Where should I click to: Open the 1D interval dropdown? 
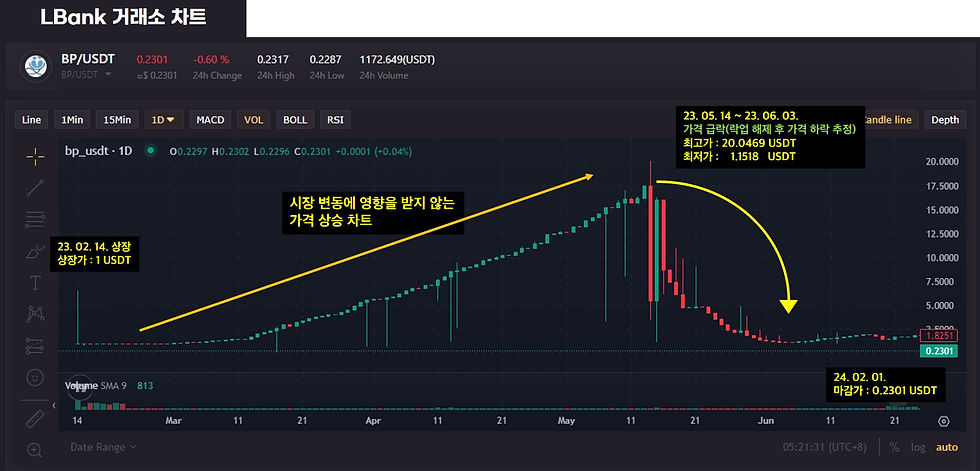[x=164, y=120]
